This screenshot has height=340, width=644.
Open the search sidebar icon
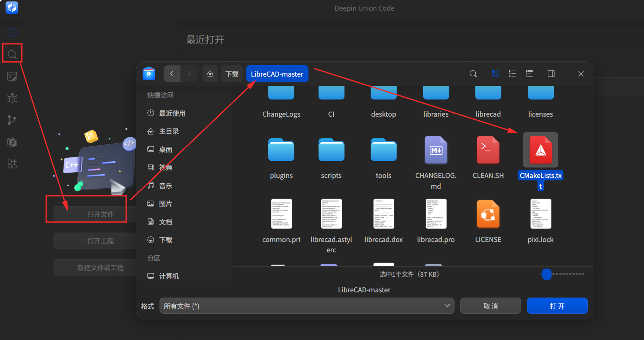click(12, 55)
